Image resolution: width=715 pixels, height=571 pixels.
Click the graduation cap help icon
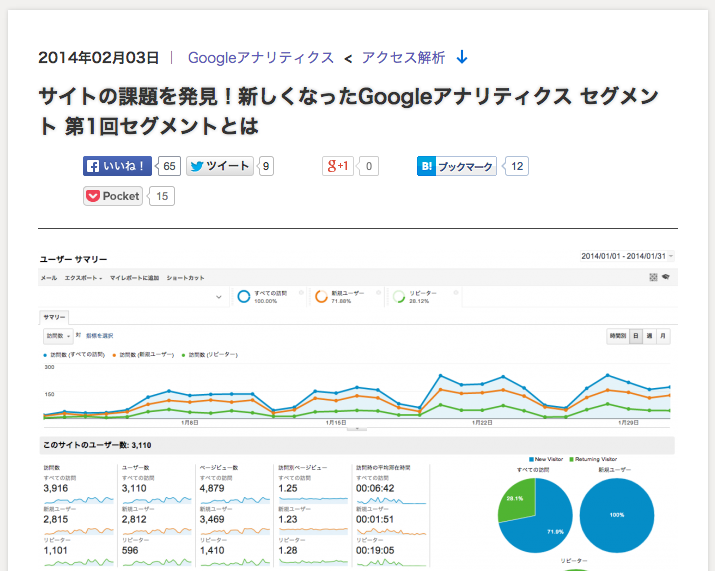coord(666,277)
